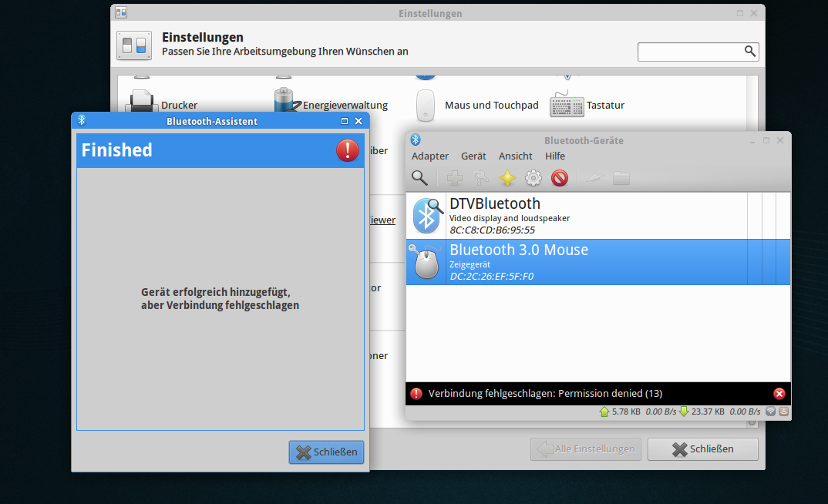Screen dimensions: 828x504
Task: Click Video display and loudspeaker text
Action: [x=510, y=219]
